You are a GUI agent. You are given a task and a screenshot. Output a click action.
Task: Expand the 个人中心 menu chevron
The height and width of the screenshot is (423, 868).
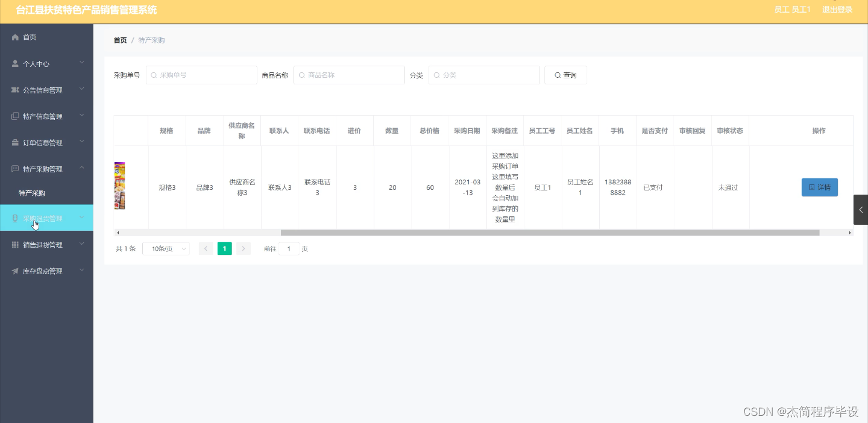pos(82,63)
